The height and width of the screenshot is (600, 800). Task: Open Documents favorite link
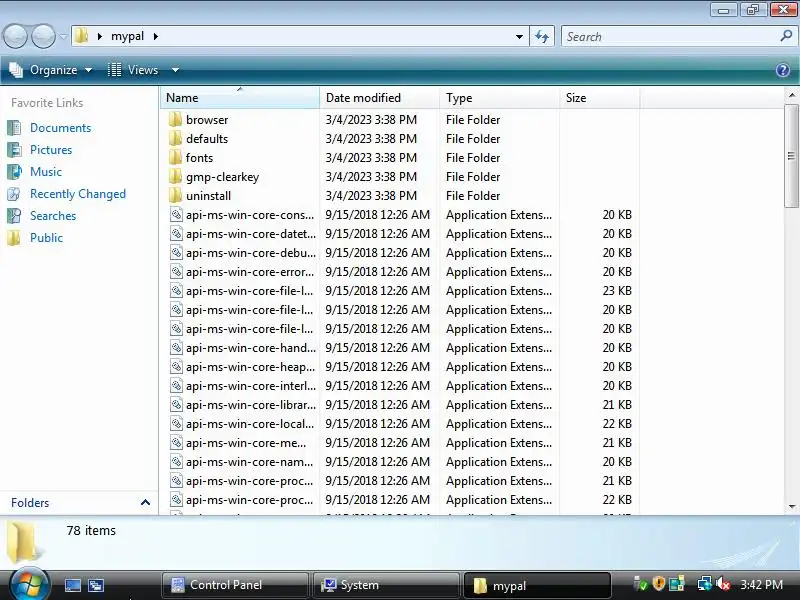coord(60,128)
